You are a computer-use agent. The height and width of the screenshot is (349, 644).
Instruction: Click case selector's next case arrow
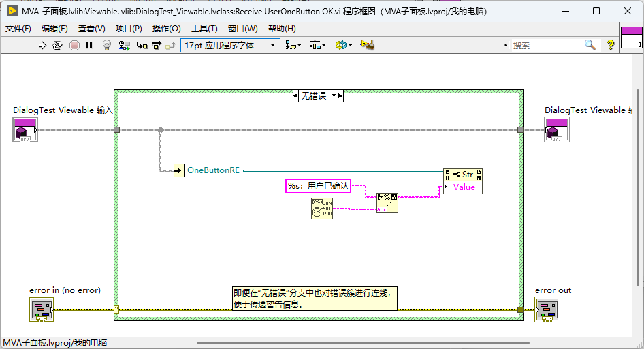[340, 96]
